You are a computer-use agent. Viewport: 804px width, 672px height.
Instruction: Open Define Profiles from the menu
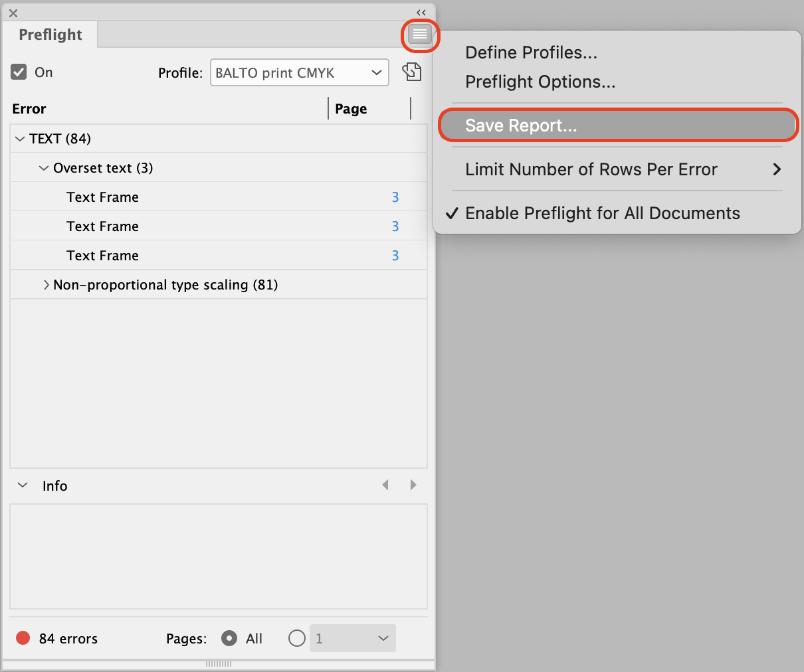pos(531,52)
